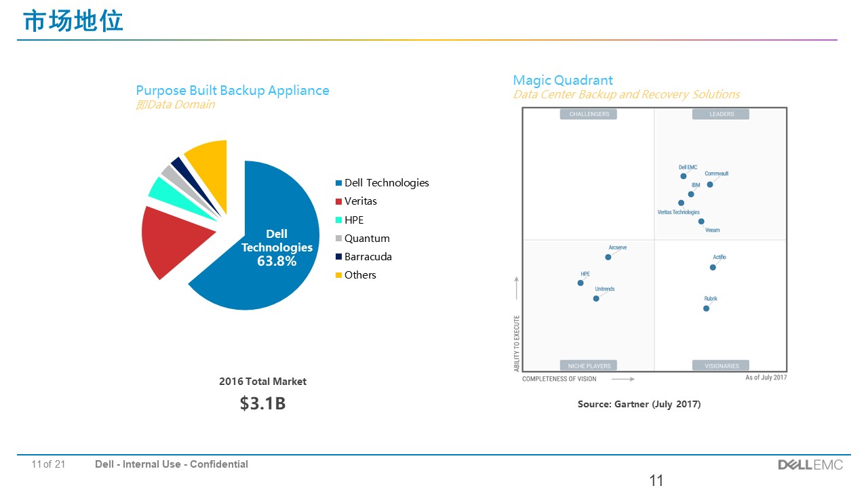This screenshot has width=868, height=488.
Task: Click the Veeam data point
Action: tap(701, 221)
